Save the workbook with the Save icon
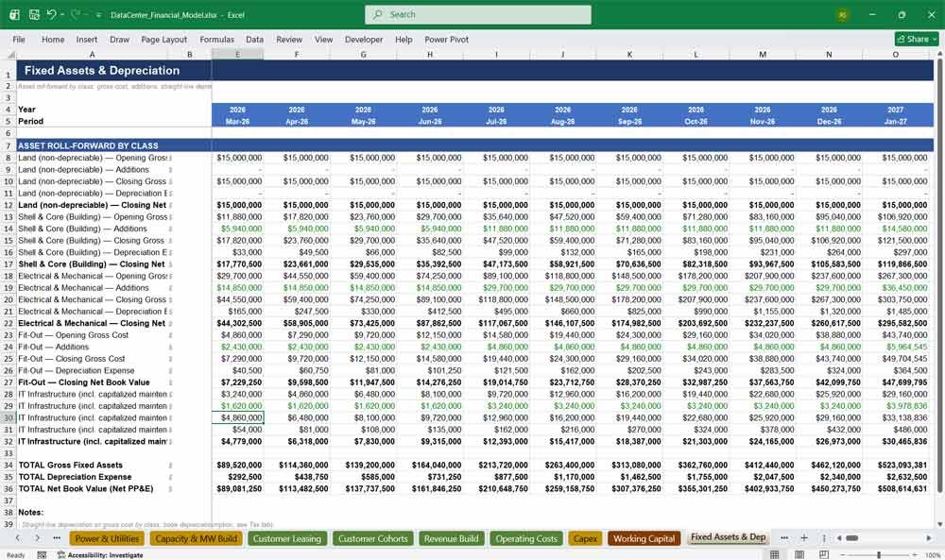945x560 pixels. (x=34, y=14)
